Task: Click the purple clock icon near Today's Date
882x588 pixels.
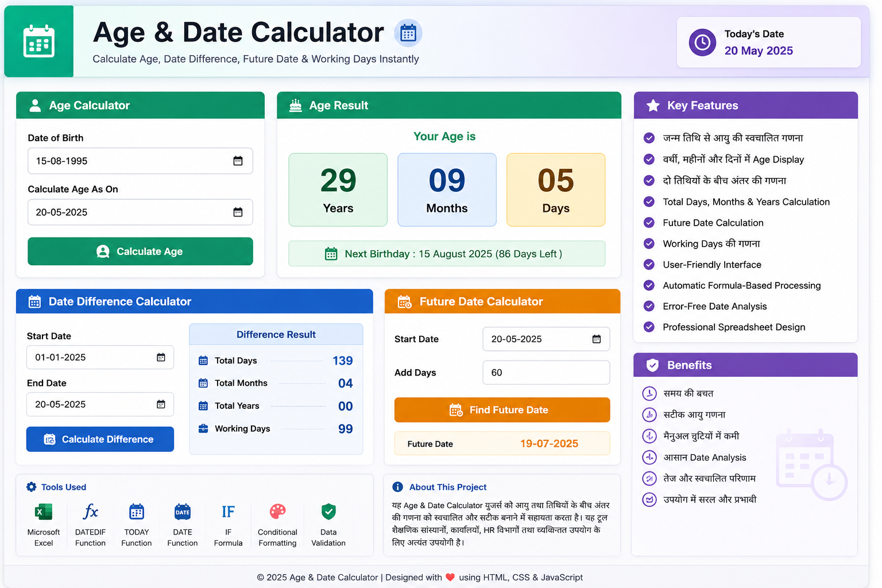Action: pyautogui.click(x=702, y=42)
